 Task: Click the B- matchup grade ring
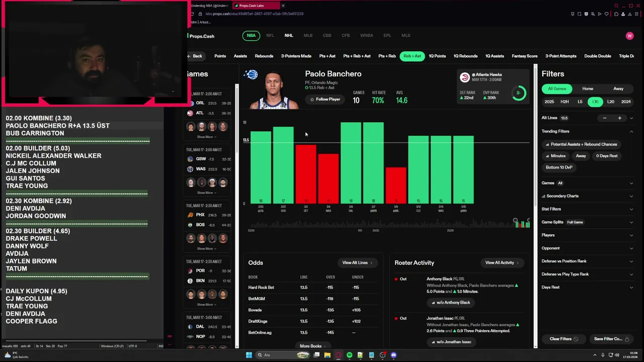pyautogui.click(x=518, y=93)
